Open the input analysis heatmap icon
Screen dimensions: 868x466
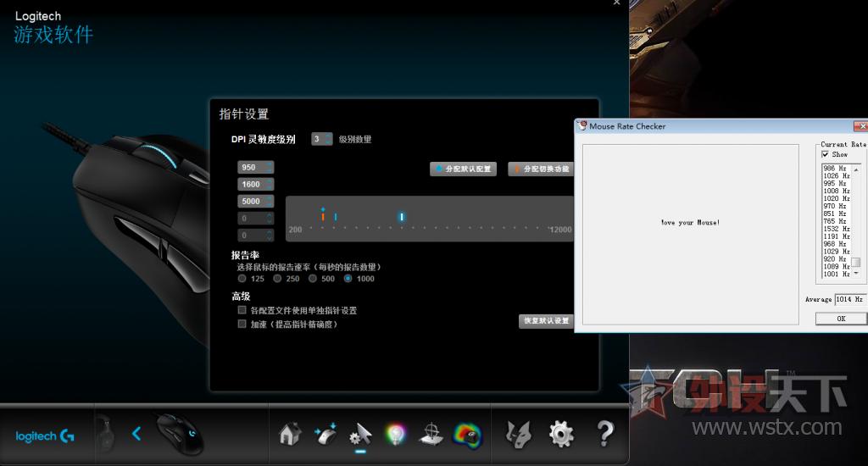tap(466, 435)
